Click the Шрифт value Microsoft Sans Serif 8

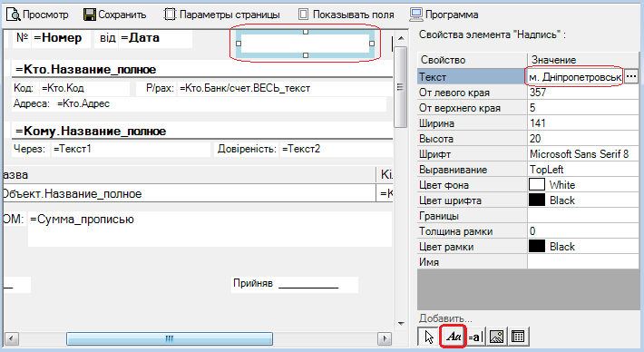tap(583, 154)
